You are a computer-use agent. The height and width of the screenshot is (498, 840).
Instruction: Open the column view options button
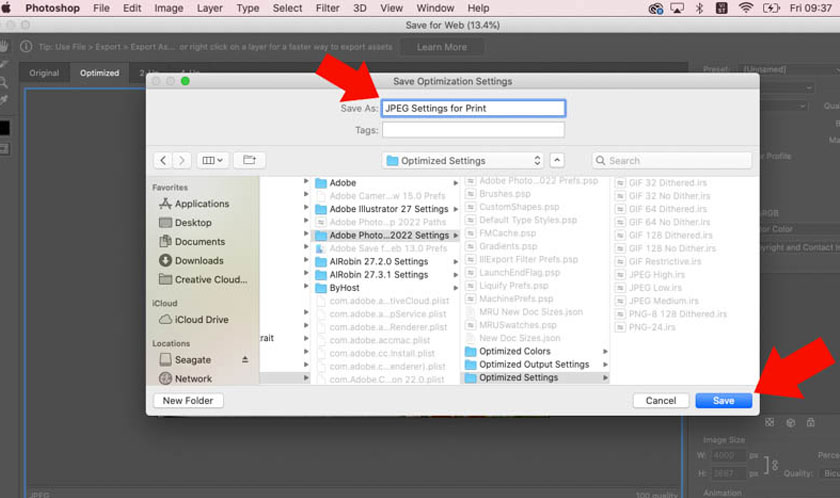tap(213, 160)
